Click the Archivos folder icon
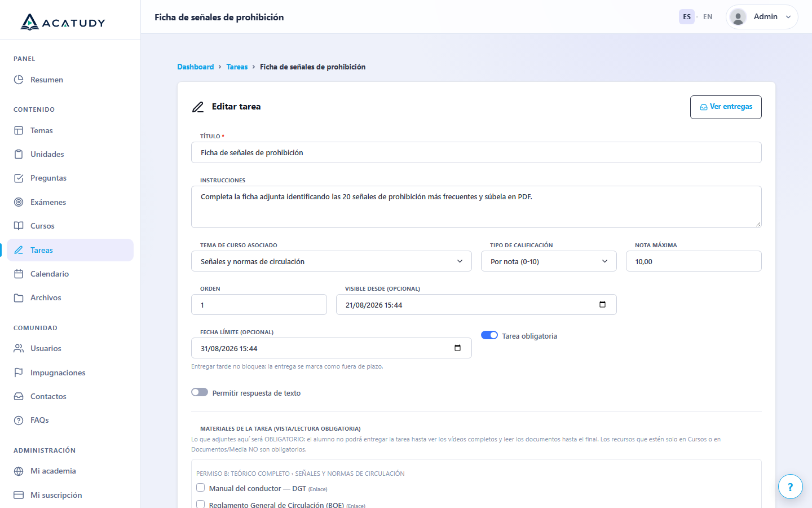 [19, 297]
